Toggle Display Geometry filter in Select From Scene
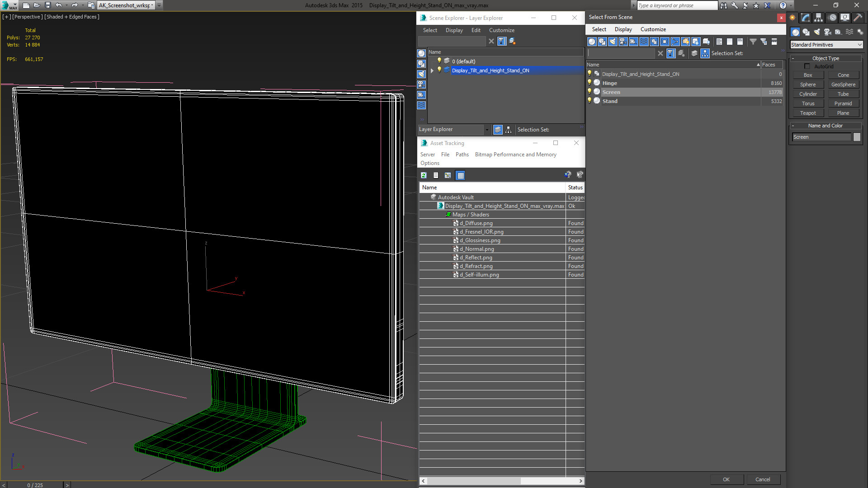Image resolution: width=868 pixels, height=488 pixels. pos(592,42)
